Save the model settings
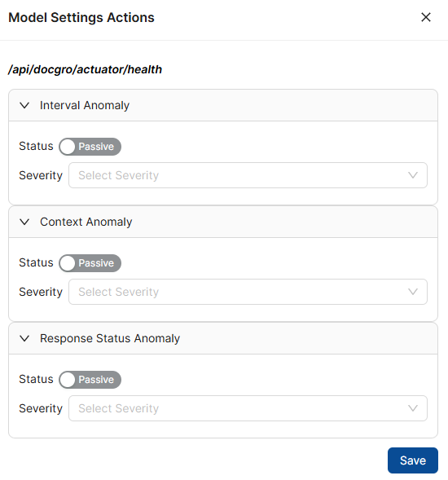Viewport: 448px width, 480px height. pos(413,460)
